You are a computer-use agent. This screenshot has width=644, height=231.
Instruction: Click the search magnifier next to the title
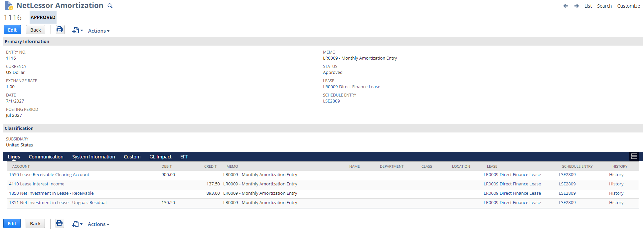(x=110, y=6)
